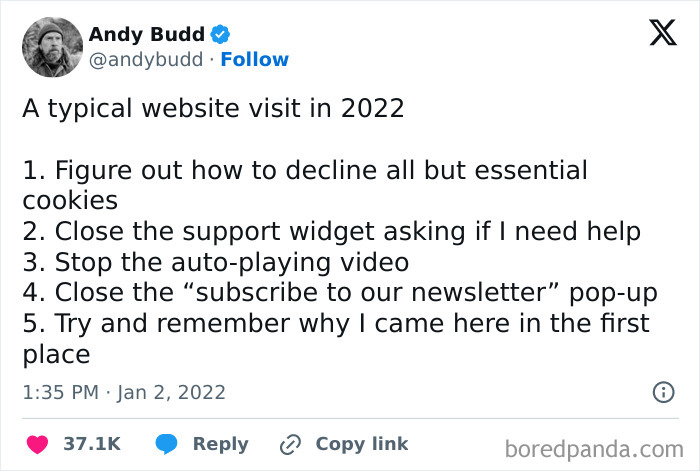Click the 37.1K likes count
Viewport: 700px width, 471px height.
[92, 444]
